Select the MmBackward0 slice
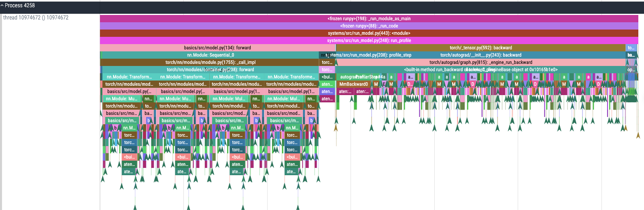Screen dimensions: 644x210 (x=353, y=84)
